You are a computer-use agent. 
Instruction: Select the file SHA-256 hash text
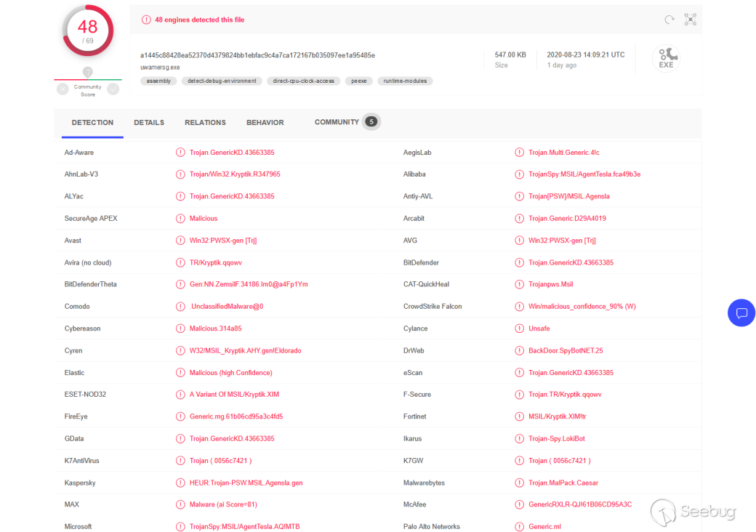pos(258,55)
